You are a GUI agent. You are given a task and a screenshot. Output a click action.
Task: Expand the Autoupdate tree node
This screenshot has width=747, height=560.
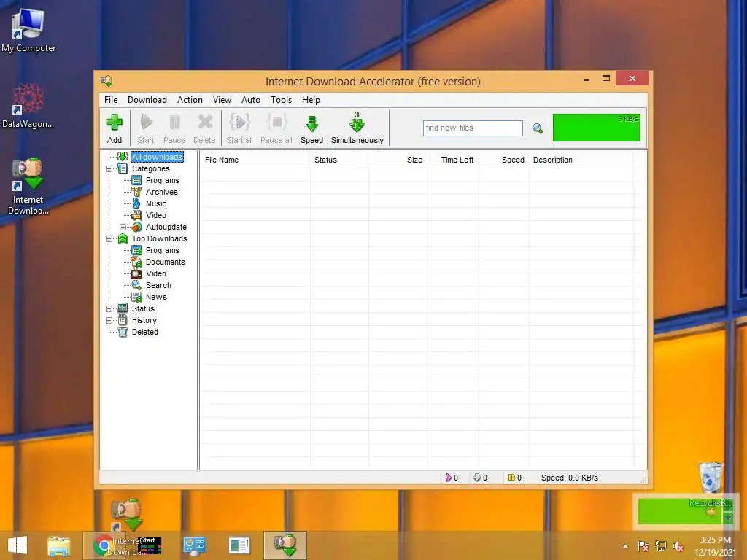click(x=123, y=227)
